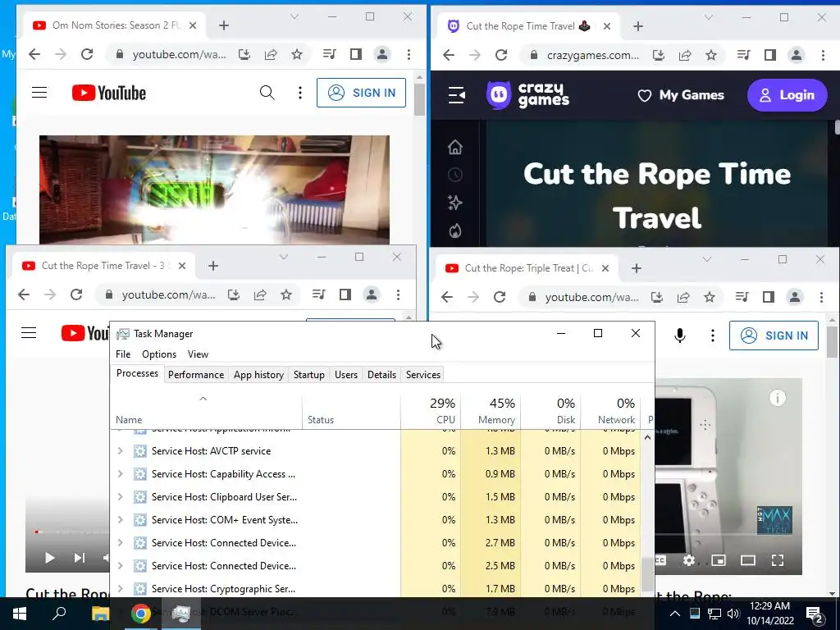Screen dimensions: 840x630
Task: Open CrazyGames Home sidebar icon
Action: [454, 147]
